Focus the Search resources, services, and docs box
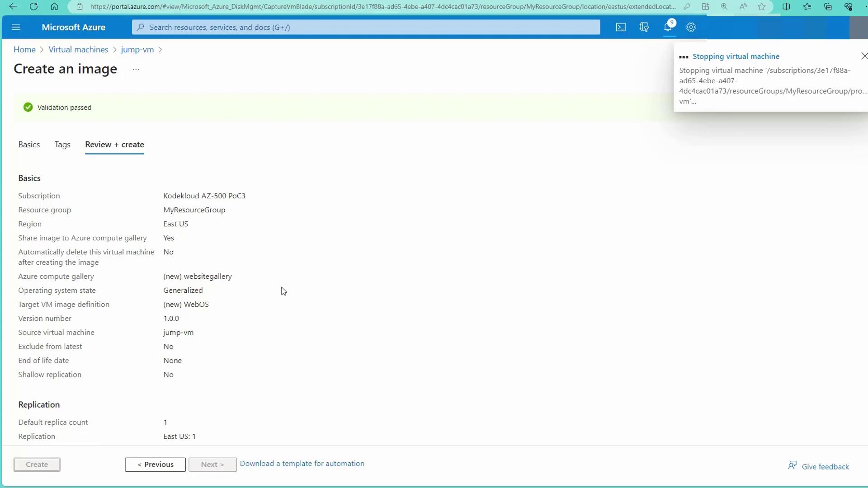 [366, 27]
